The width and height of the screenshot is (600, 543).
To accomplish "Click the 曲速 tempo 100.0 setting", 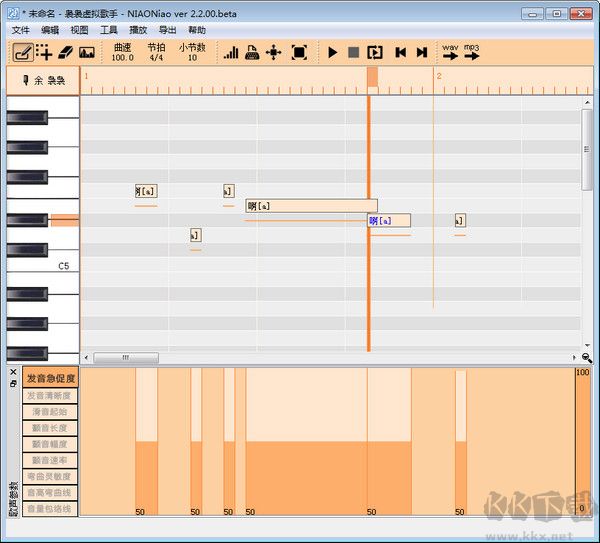I will 122,52.
